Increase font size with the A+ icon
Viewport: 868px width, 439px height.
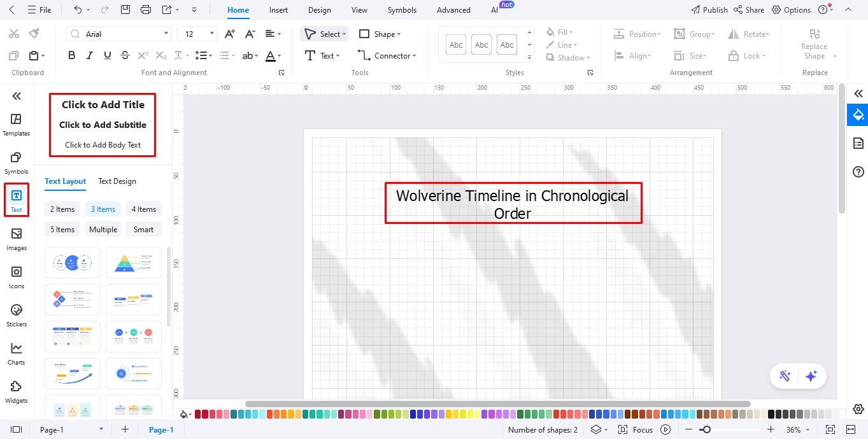[x=231, y=34]
